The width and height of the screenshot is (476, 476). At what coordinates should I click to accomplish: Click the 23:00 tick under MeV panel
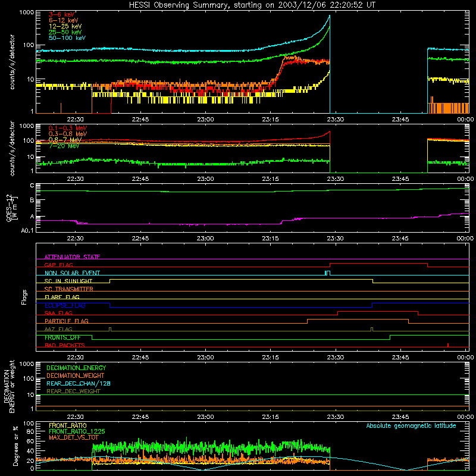point(205,179)
